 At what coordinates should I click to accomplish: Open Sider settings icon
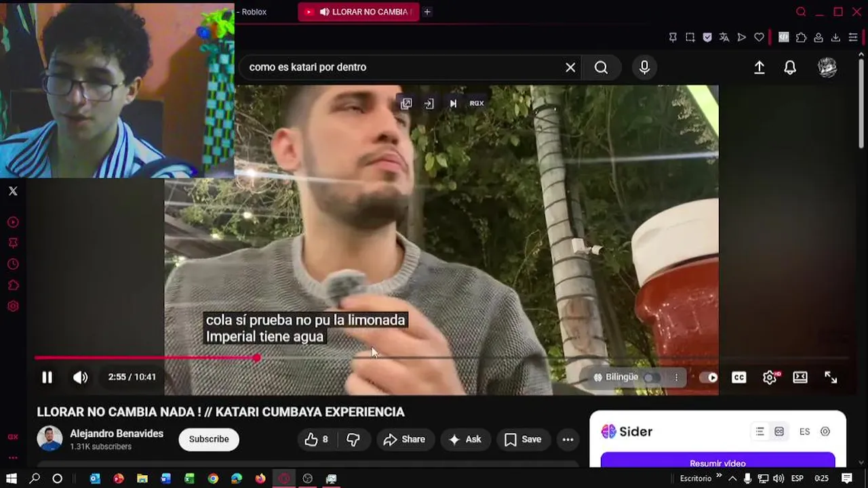(x=825, y=432)
